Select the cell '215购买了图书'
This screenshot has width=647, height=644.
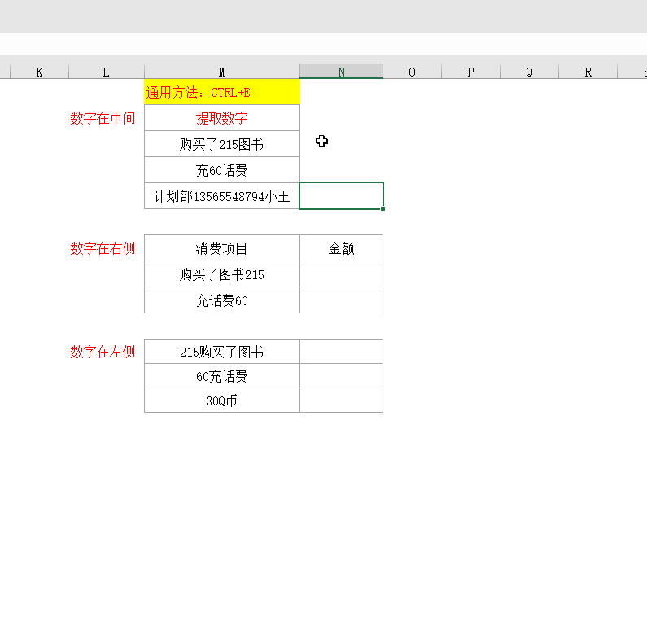[222, 352]
